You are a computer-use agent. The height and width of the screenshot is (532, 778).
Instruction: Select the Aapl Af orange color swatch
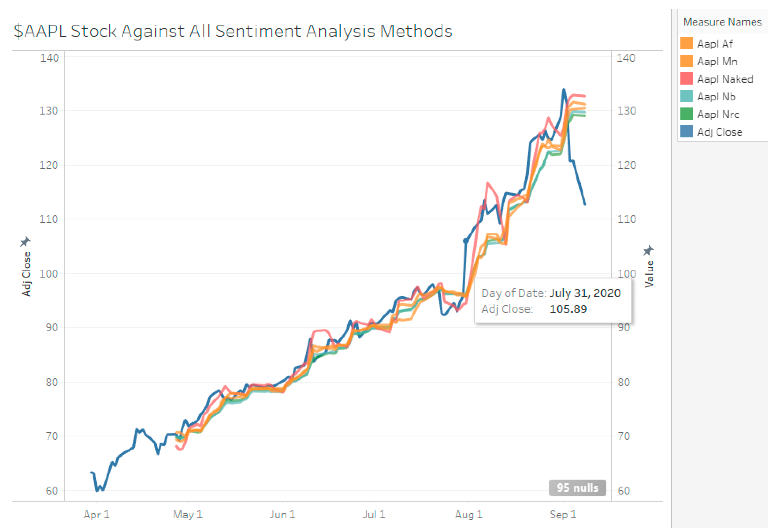686,43
